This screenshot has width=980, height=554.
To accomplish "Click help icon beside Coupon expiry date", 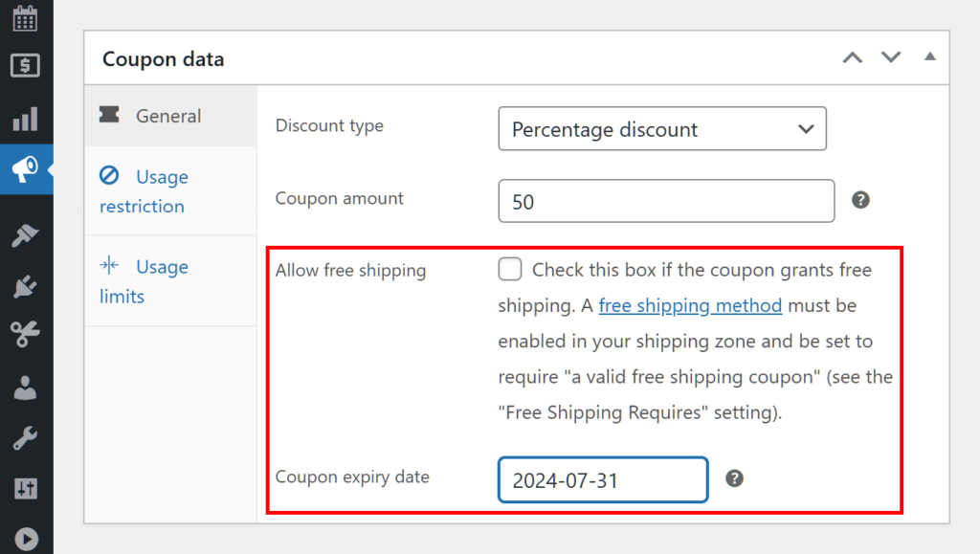I will click(734, 478).
